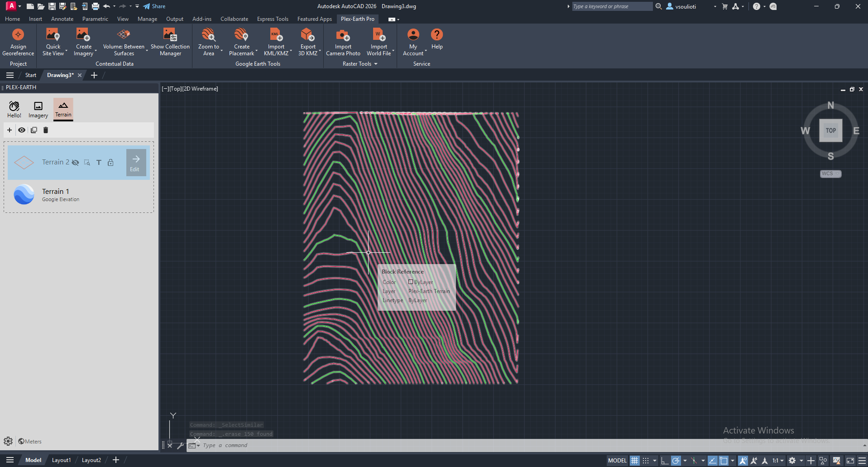Click the Plot (printer) icon
The height and width of the screenshot is (467, 868).
96,6
